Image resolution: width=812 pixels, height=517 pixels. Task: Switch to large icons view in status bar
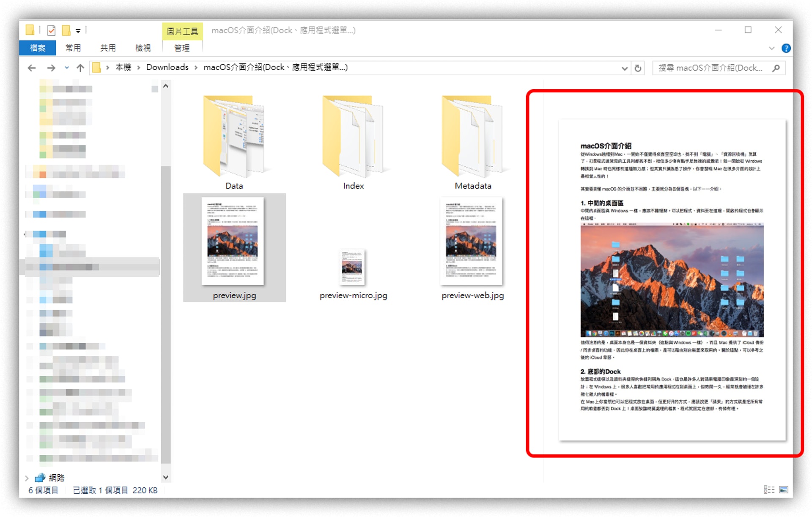point(784,490)
